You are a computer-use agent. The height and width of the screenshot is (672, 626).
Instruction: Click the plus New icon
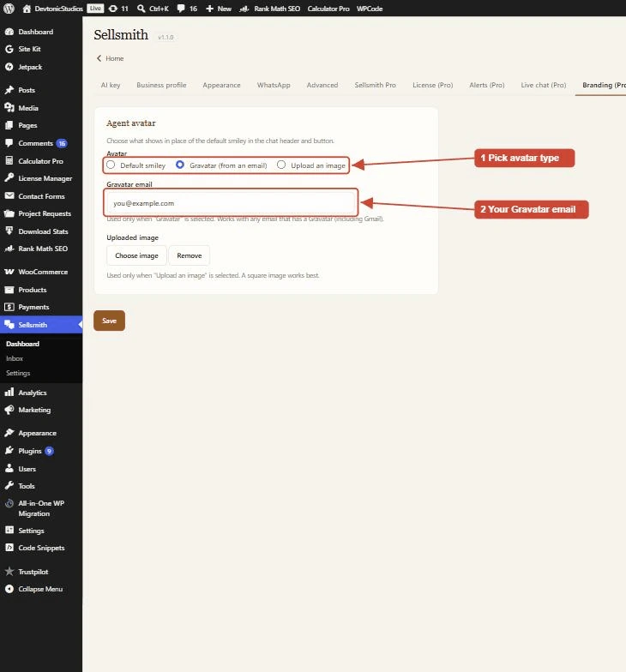coord(209,9)
